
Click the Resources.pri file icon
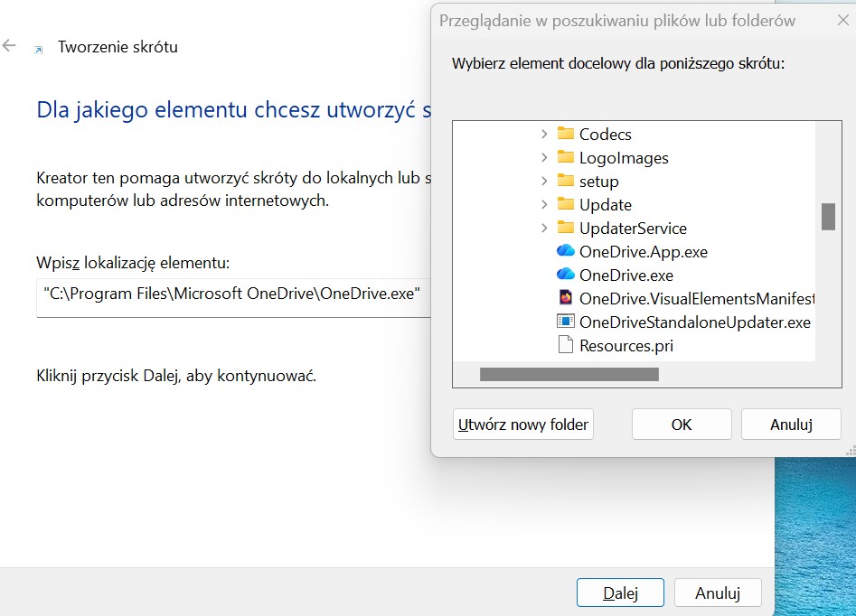coord(565,345)
